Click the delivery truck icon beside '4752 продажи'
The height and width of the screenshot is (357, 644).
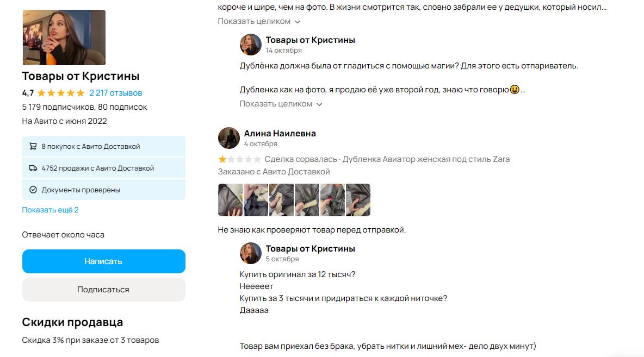click(x=33, y=168)
